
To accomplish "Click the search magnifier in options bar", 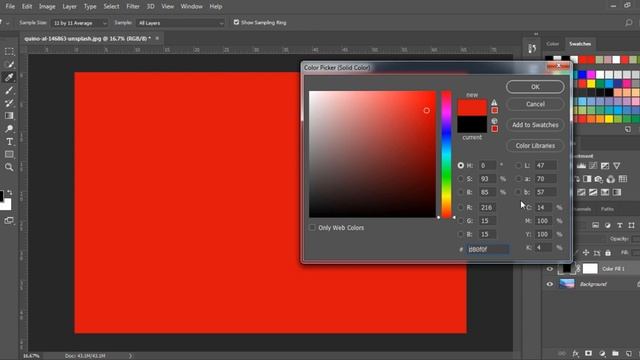I will pos(629,23).
